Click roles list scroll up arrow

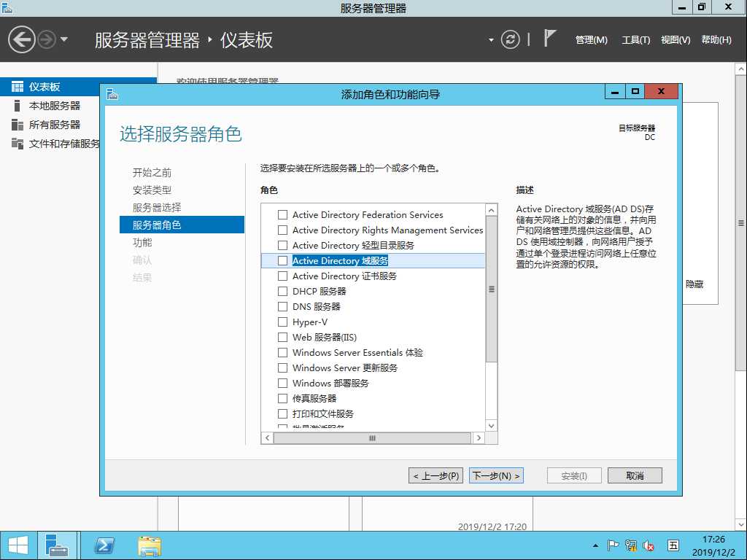(x=491, y=209)
